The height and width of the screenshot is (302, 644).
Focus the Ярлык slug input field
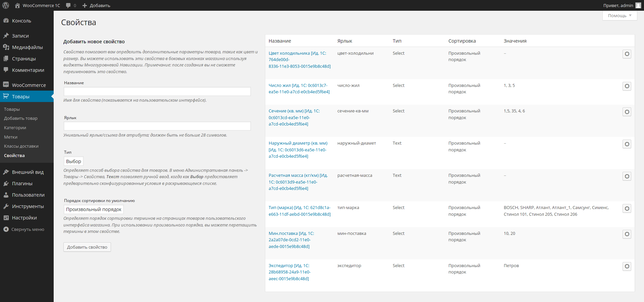click(x=157, y=126)
